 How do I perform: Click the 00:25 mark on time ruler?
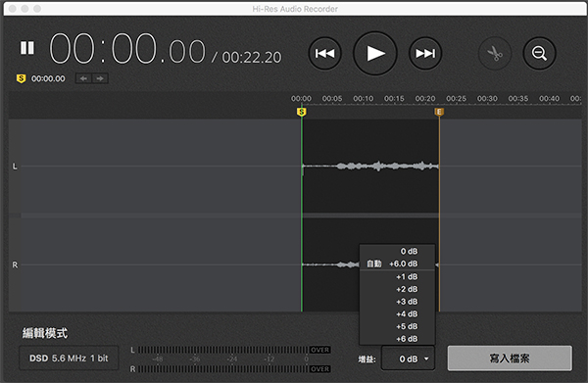456,99
